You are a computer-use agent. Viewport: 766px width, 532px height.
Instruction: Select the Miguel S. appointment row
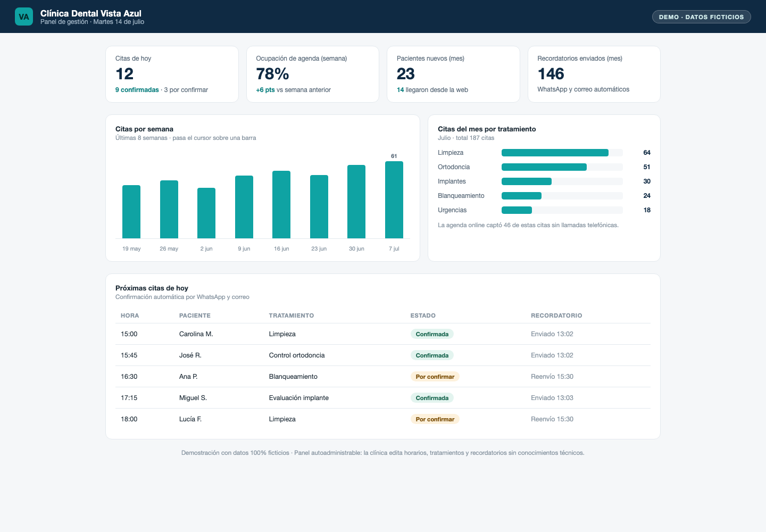[x=383, y=398]
